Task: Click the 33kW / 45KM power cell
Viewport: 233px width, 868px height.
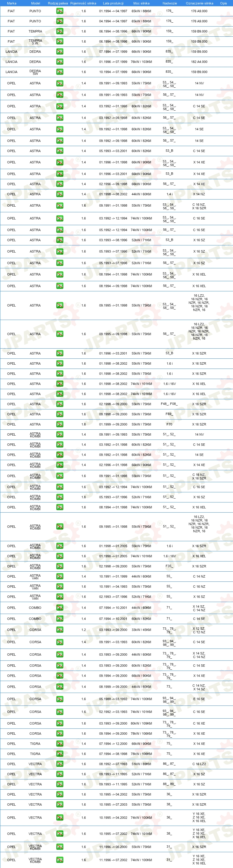Action: click(x=141, y=630)
